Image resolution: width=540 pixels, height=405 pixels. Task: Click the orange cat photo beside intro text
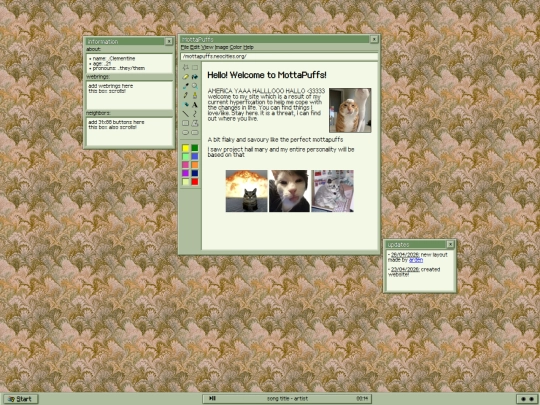click(x=350, y=110)
